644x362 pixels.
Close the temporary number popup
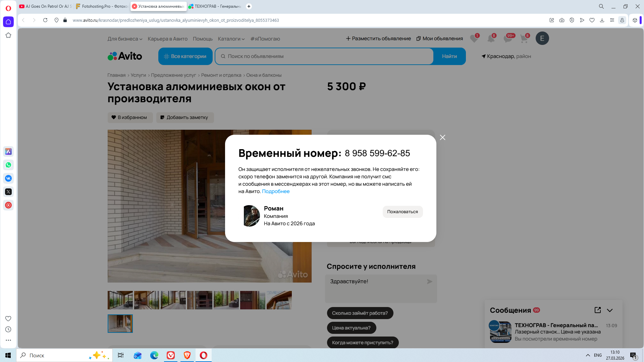[442, 137]
